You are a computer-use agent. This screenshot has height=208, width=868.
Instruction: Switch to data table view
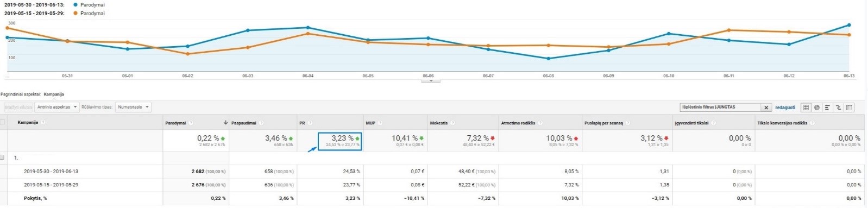pos(806,108)
